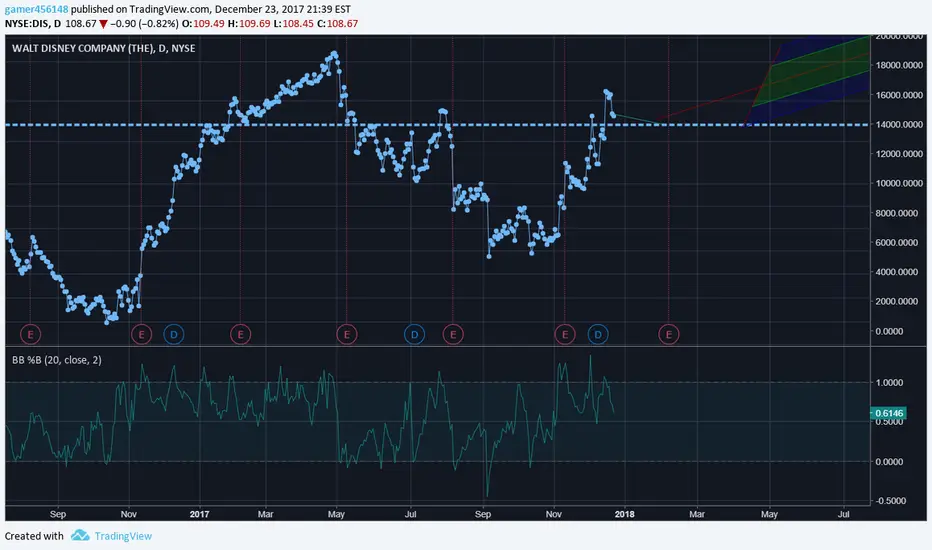The height and width of the screenshot is (550, 932).
Task: Click the December 2017 dividend D marker
Action: click(x=598, y=335)
